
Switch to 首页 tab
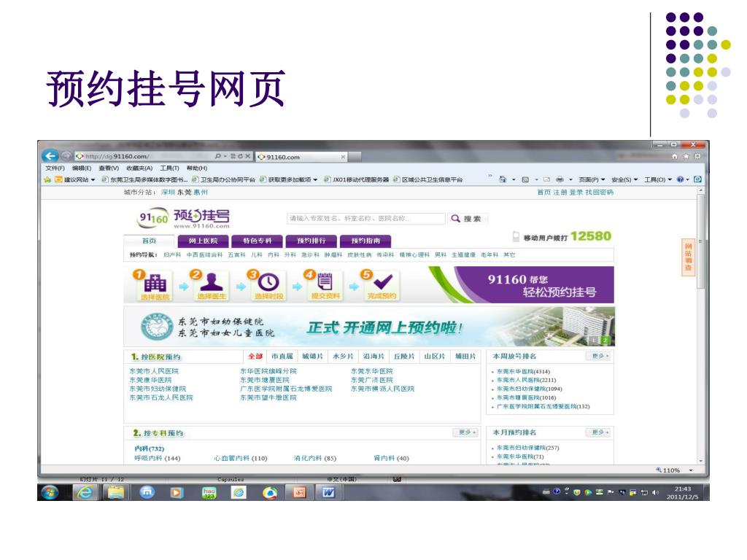[x=149, y=241]
